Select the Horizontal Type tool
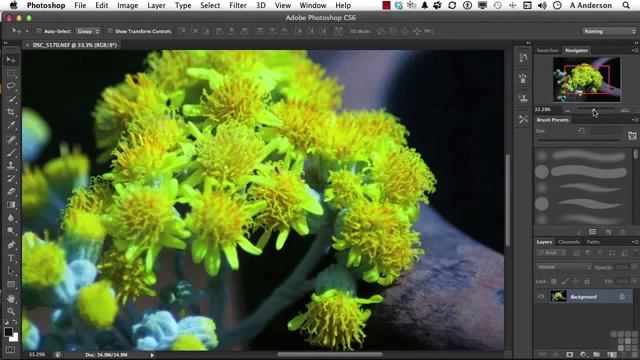640x360 pixels. pos(11,258)
